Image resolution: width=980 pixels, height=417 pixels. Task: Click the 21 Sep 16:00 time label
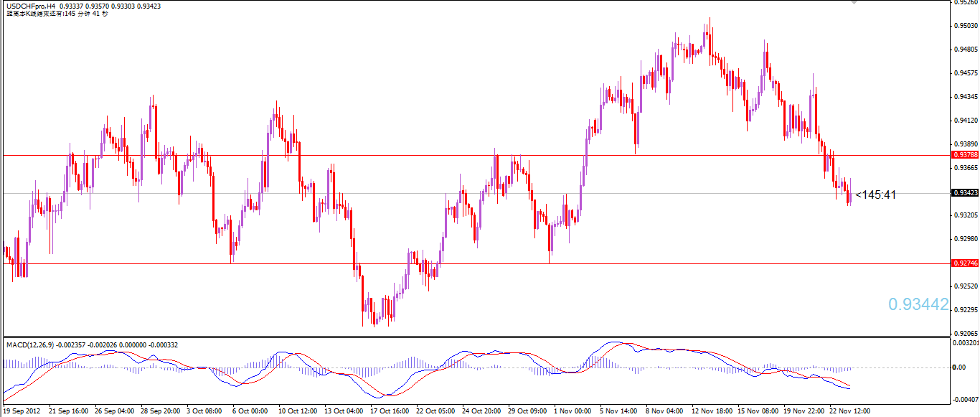click(68, 411)
